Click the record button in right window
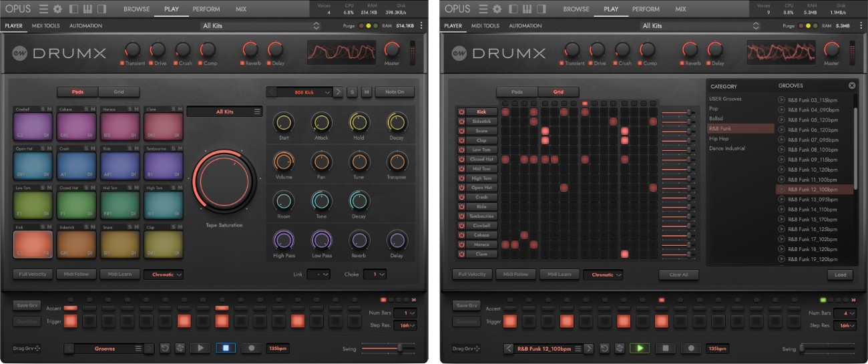 click(x=691, y=348)
